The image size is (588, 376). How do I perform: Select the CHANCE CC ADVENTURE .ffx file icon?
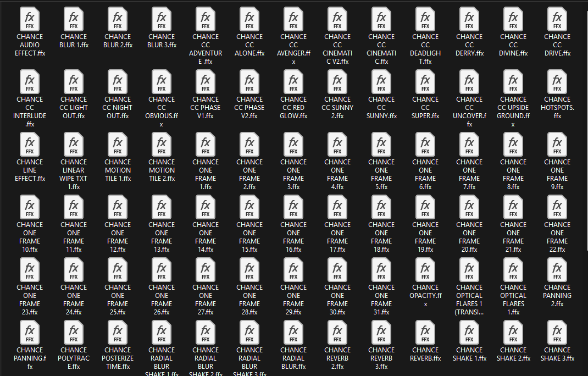click(x=206, y=19)
